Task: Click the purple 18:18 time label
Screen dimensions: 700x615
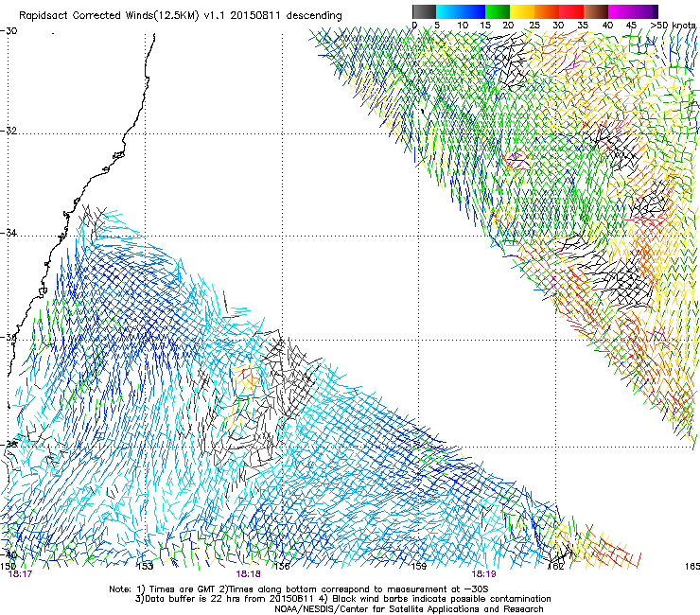Action: click(248, 574)
